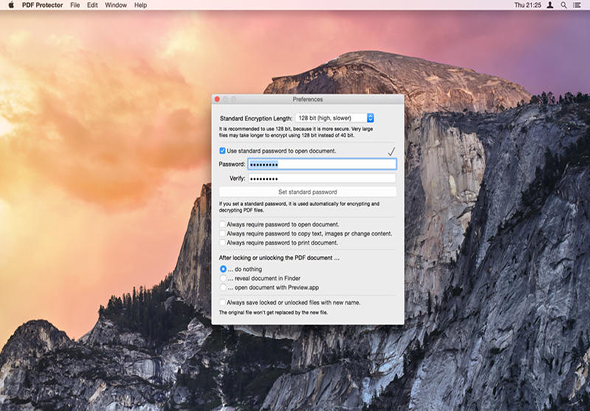Viewport: 590px width, 411px height.
Task: Open the File menu
Action: click(x=75, y=5)
